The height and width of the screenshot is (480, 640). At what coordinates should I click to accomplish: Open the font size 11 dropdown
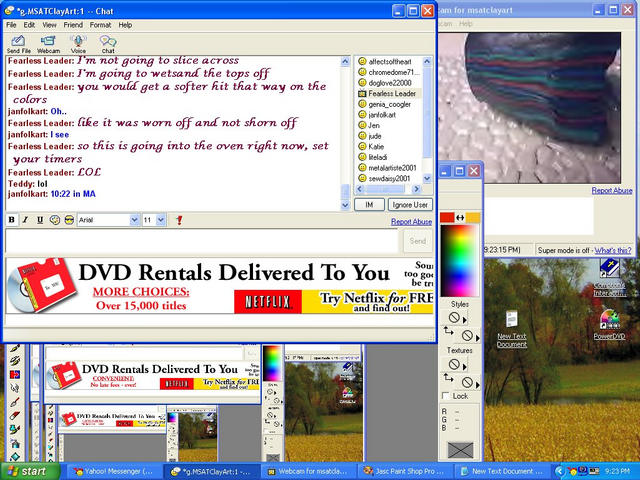click(161, 220)
